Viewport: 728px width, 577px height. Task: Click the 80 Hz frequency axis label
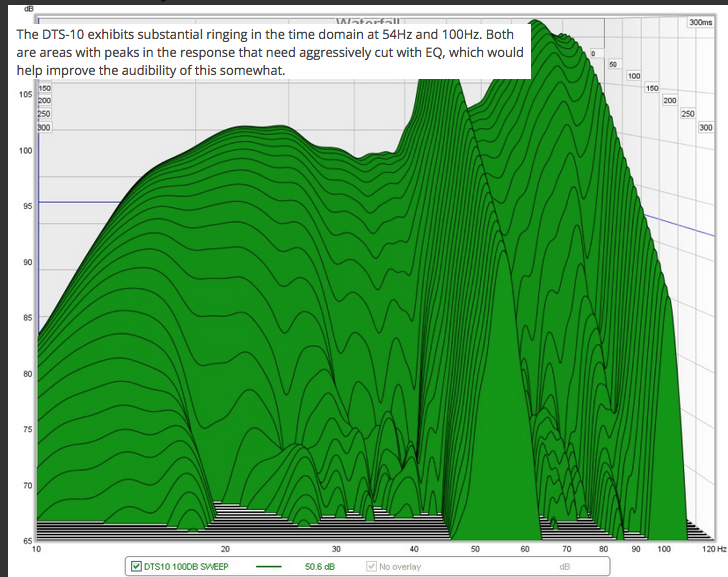pyautogui.click(x=603, y=549)
